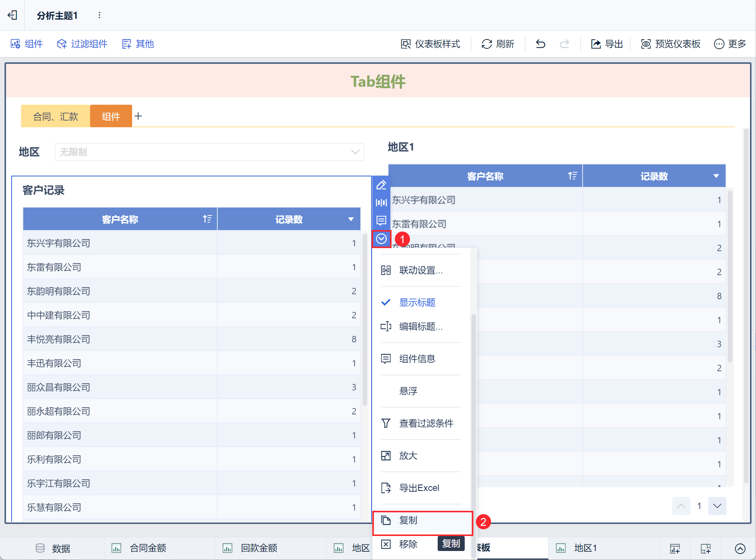
Task: Click the 预览仪表板 button
Action: [670, 44]
